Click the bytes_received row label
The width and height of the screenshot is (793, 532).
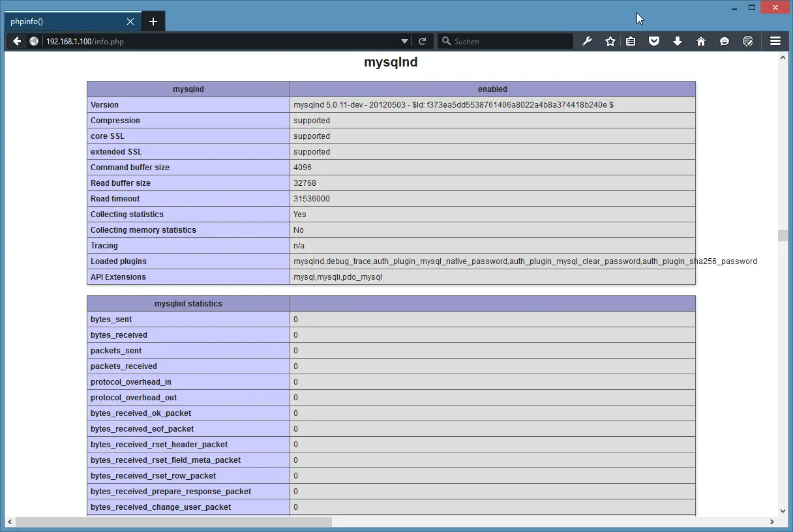pyautogui.click(x=119, y=335)
